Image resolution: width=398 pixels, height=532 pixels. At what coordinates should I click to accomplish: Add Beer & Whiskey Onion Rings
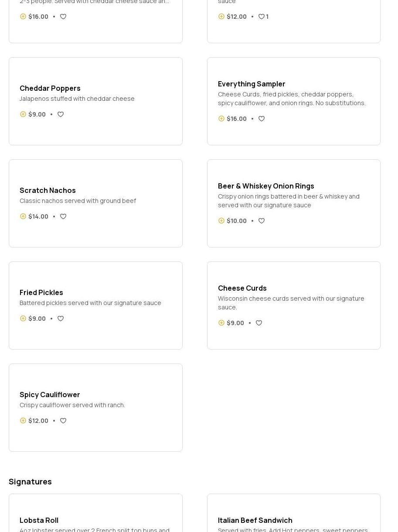pos(221,221)
